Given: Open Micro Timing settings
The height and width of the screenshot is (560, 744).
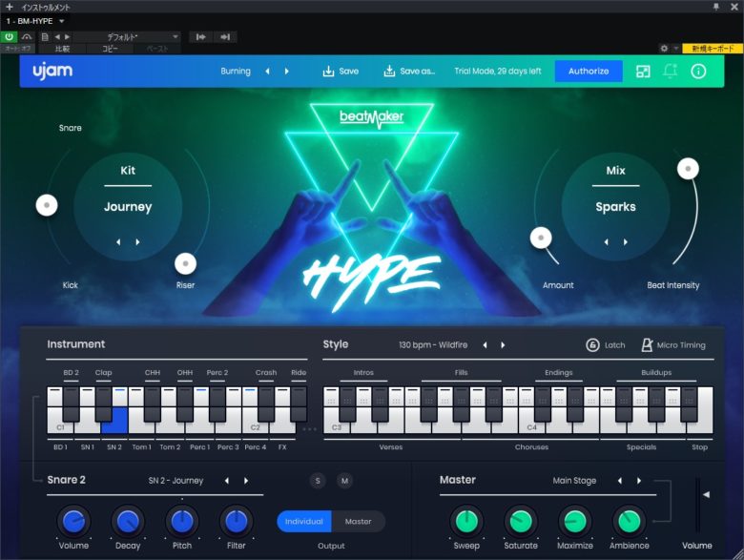Looking at the screenshot, I should pyautogui.click(x=673, y=345).
